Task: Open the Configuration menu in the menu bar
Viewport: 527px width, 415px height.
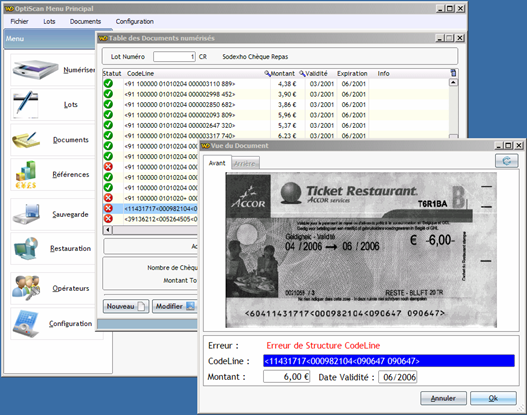Action: 135,22
